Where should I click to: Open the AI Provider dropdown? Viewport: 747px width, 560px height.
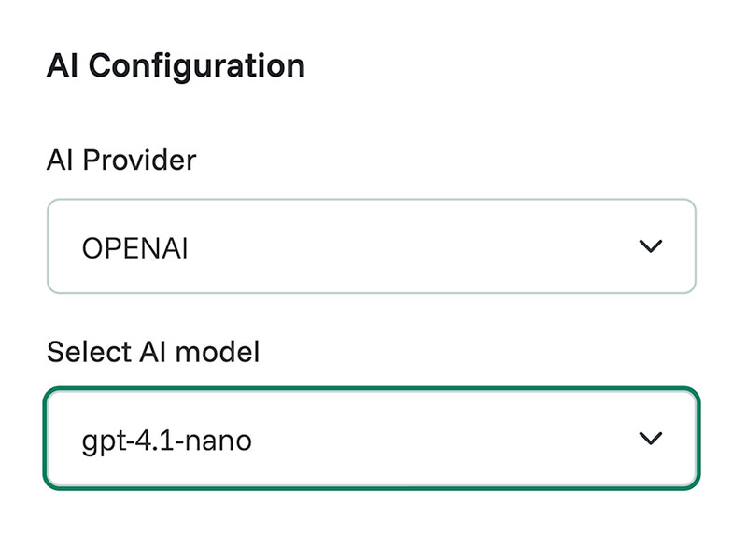[371, 246]
